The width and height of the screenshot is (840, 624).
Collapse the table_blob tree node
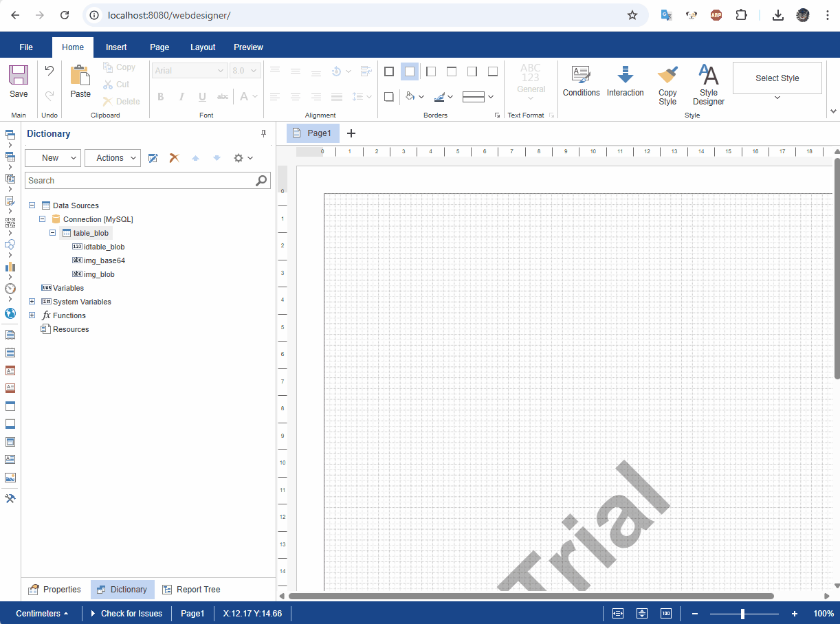[x=53, y=233]
